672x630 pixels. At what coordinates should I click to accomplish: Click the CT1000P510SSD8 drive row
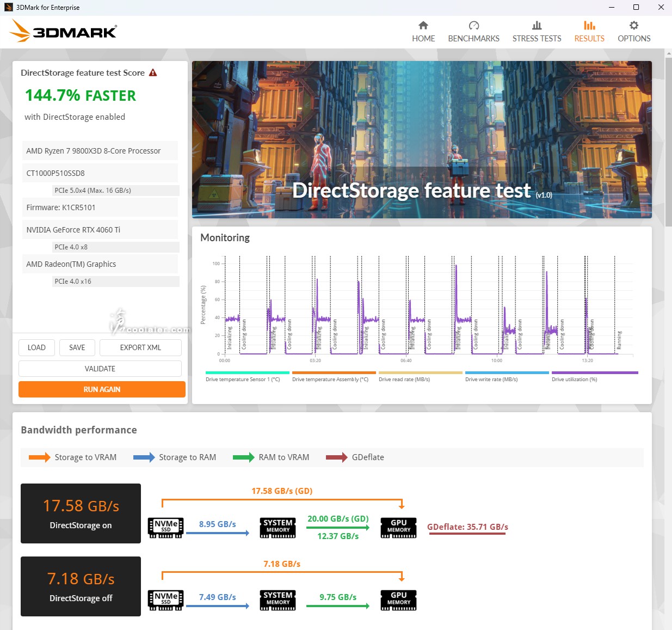point(100,173)
